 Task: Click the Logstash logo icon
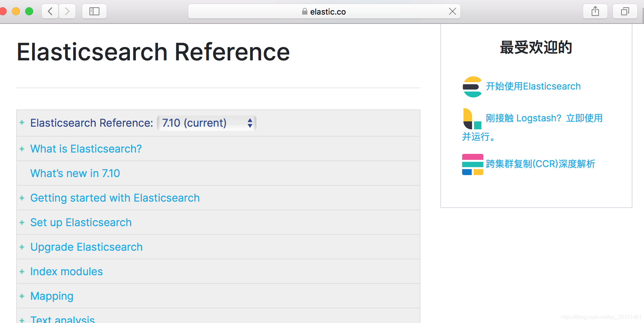pos(472,118)
